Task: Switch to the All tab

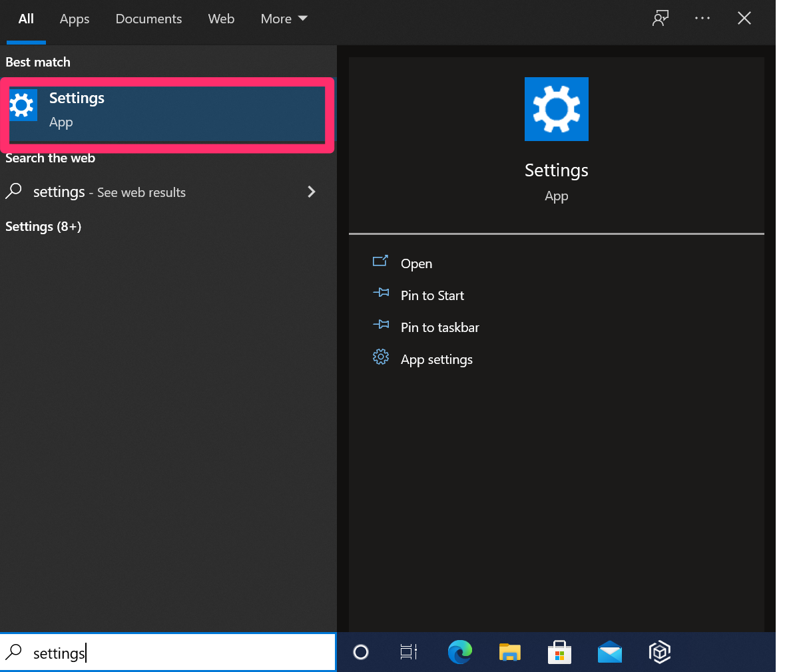Action: (26, 19)
